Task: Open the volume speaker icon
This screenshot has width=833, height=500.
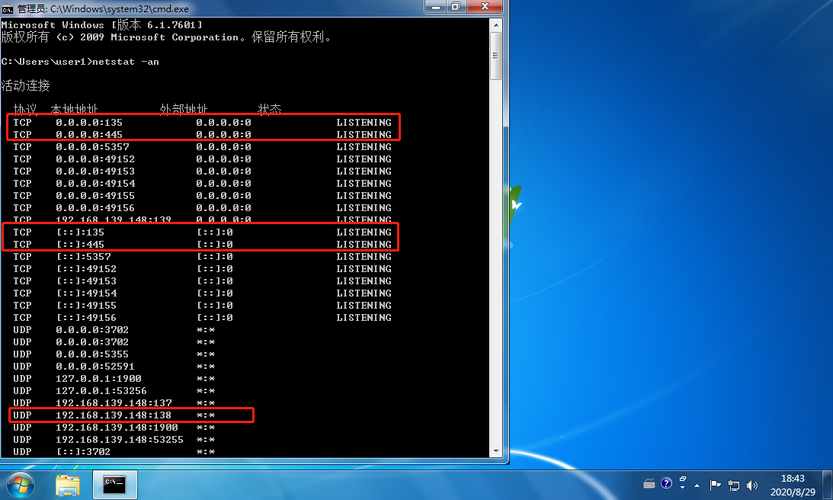Action: [x=752, y=485]
